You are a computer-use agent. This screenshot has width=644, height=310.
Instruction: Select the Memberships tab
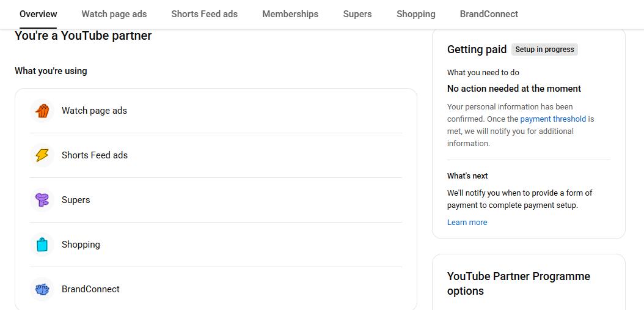pyautogui.click(x=290, y=14)
